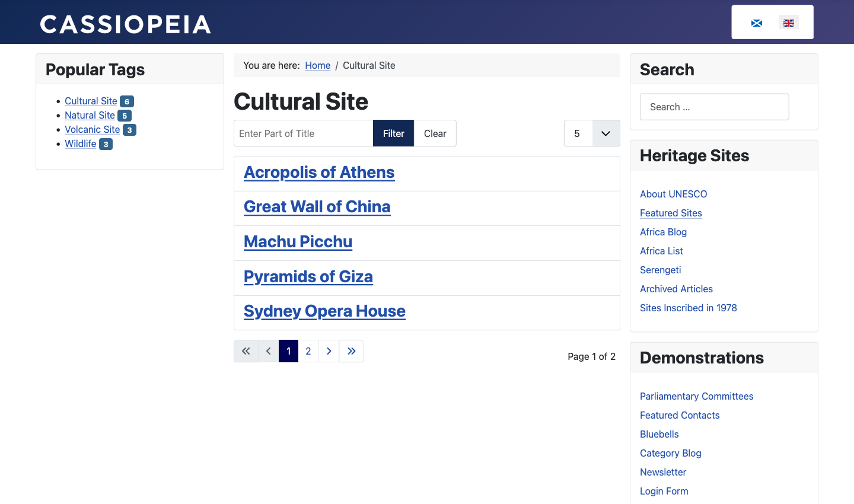This screenshot has width=854, height=504.
Task: Open the Acropolis of Athens article
Action: tap(319, 172)
